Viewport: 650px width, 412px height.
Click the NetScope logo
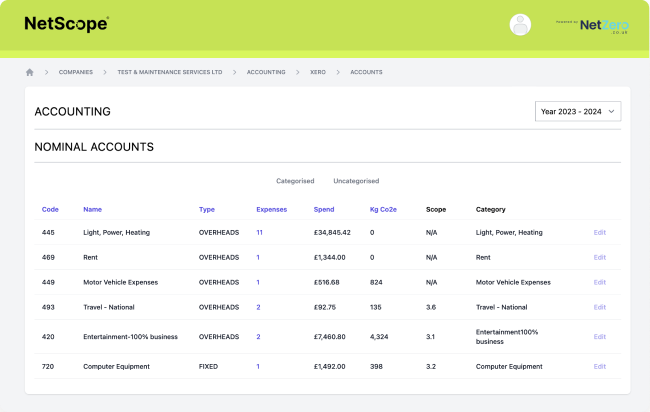point(67,24)
